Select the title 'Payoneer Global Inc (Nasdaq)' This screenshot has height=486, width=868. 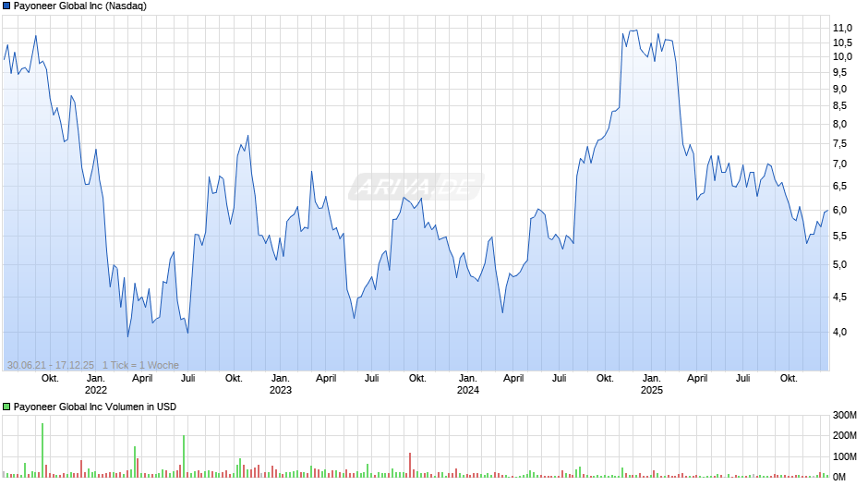(x=80, y=6)
